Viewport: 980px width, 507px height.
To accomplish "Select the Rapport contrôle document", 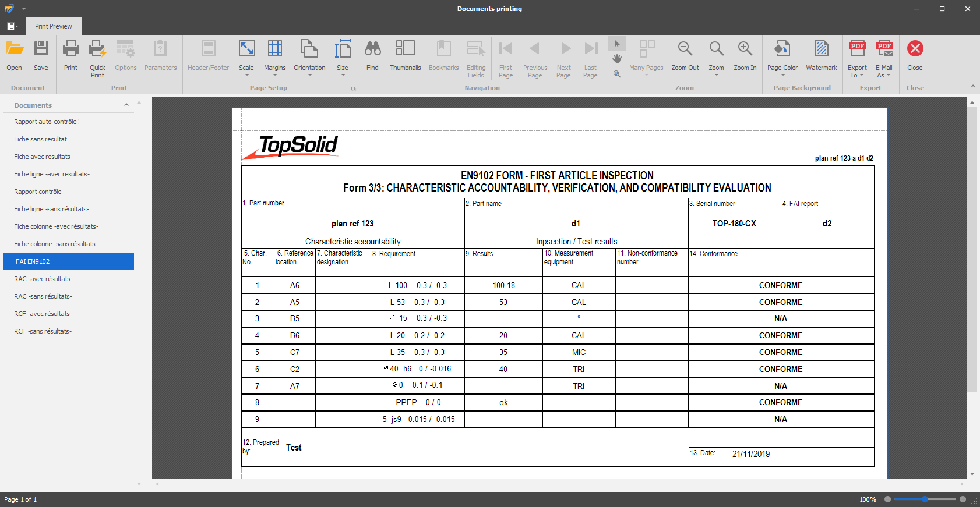I will (x=38, y=192).
